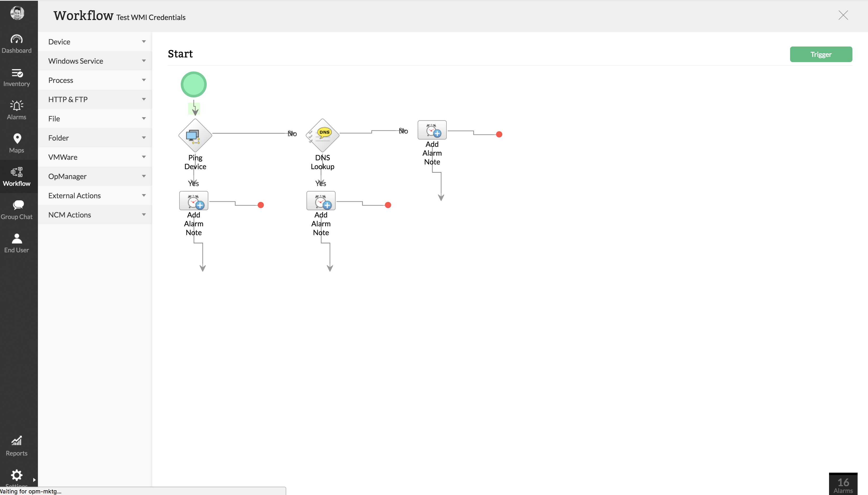Click the green Trigger button
The height and width of the screenshot is (495, 868).
[820, 54]
